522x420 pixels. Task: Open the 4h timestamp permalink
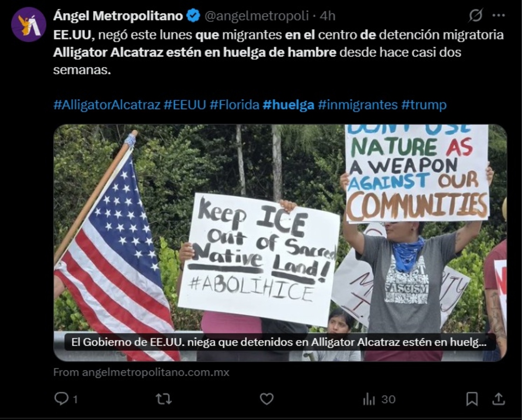pos(328,16)
